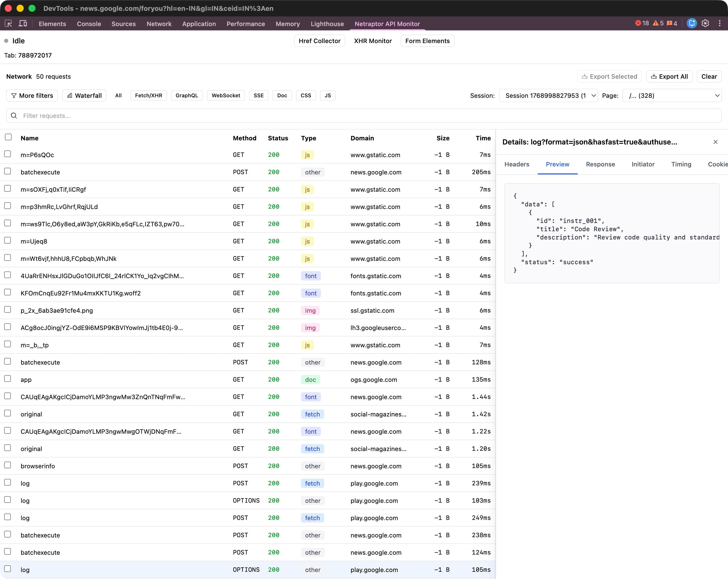View the 5 warnings indicator
The image size is (728, 579).
coord(659,23)
